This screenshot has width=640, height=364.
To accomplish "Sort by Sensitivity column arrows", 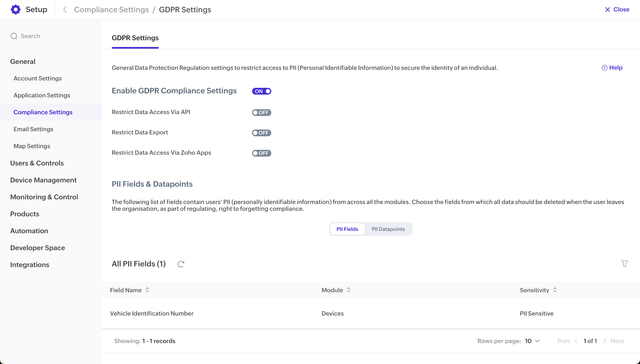I will coord(555,290).
